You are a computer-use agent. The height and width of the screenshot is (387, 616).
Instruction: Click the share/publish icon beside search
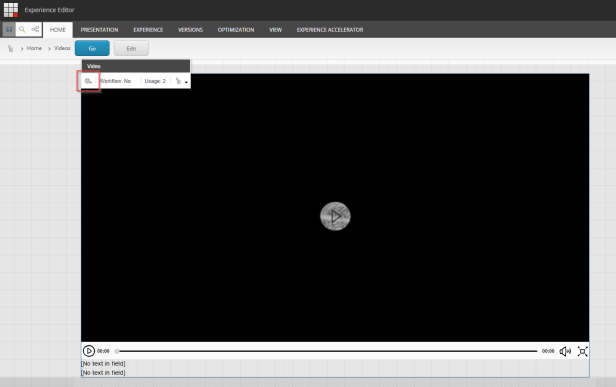[35, 29]
